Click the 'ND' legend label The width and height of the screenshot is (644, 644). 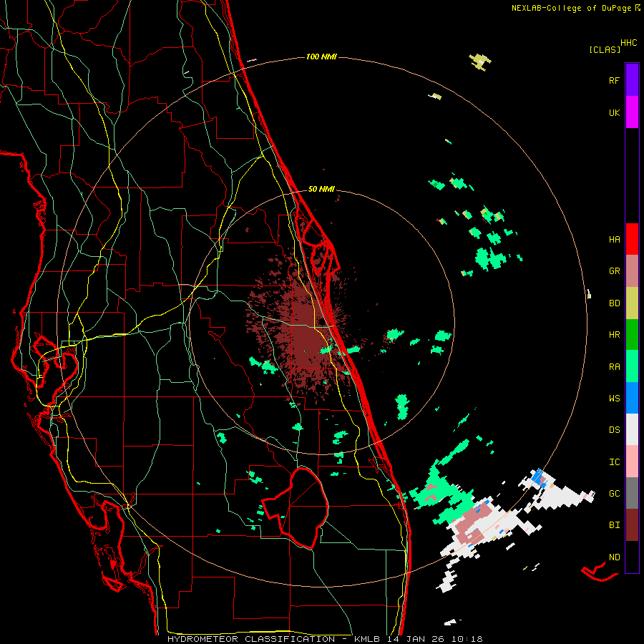pos(614,557)
